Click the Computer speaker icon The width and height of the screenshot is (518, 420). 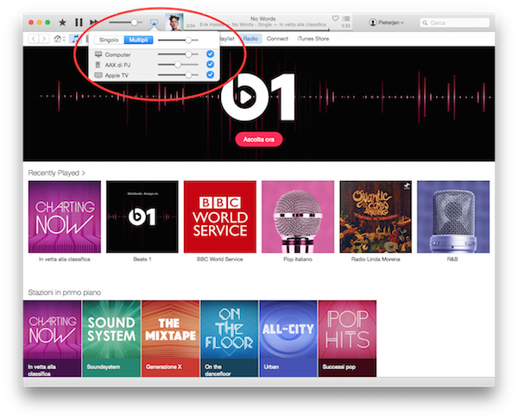coord(98,54)
